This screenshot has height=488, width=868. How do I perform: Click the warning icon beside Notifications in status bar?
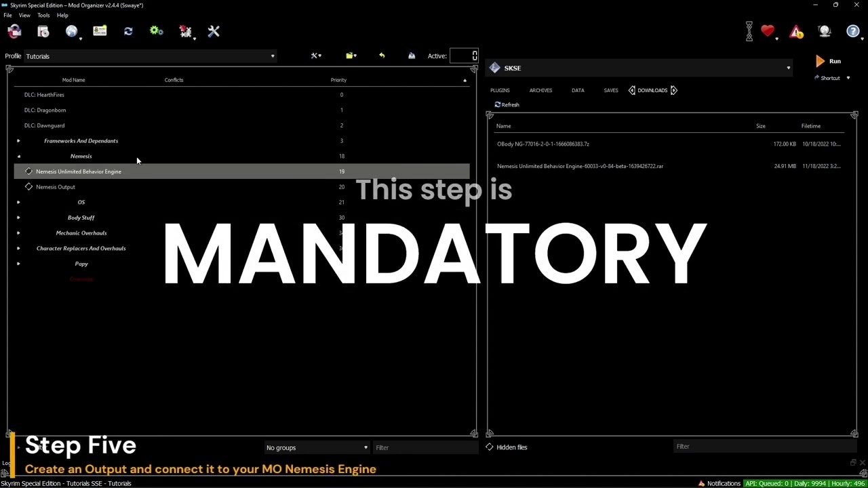coord(701,483)
